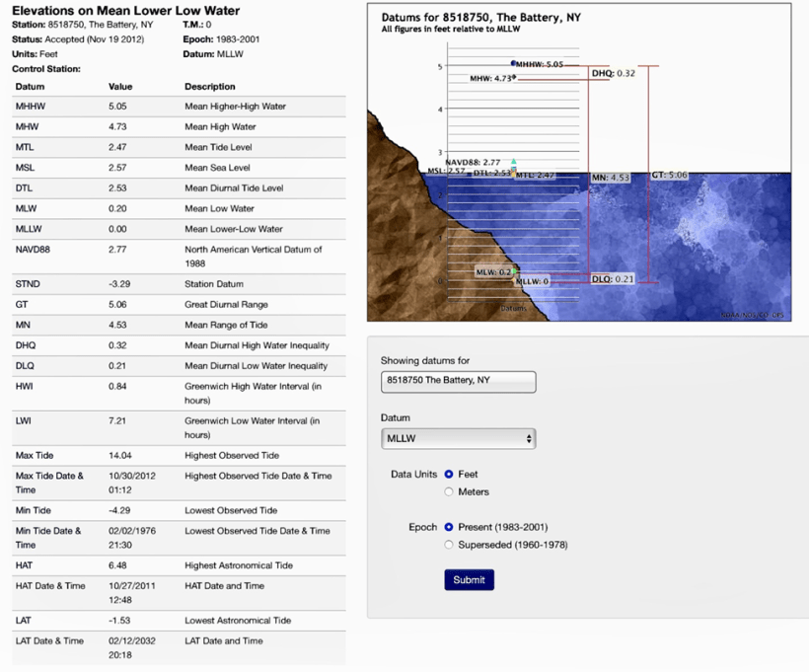Select the Max Tide value 14.04
Viewport: 809px width, 672px height.
pos(120,456)
